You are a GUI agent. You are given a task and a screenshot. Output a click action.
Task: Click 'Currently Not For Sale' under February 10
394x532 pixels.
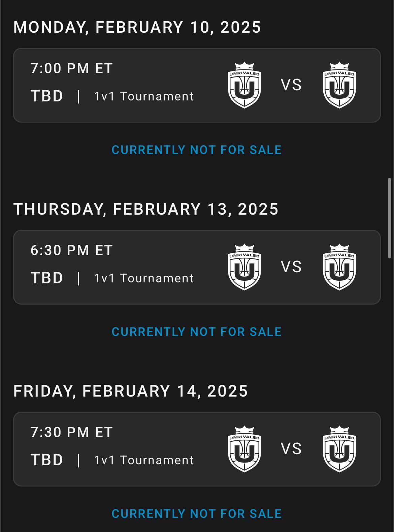(x=197, y=150)
